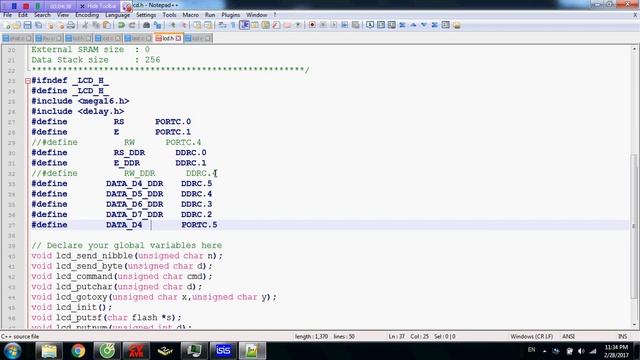
Task: Click line with 'DATA_D4' PORTC.5
Action: click(330, 225)
